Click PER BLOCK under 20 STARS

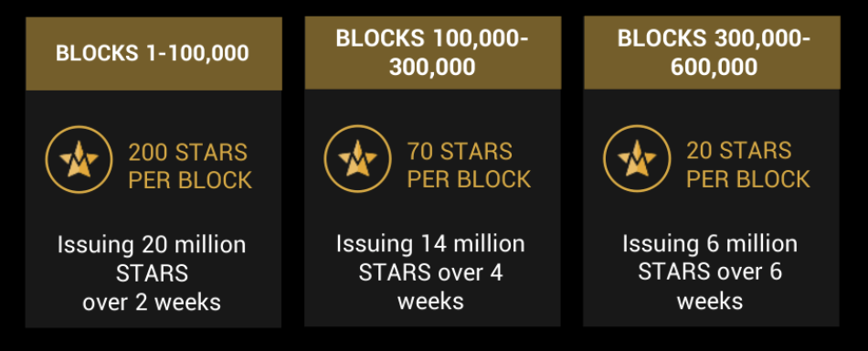[x=748, y=179]
